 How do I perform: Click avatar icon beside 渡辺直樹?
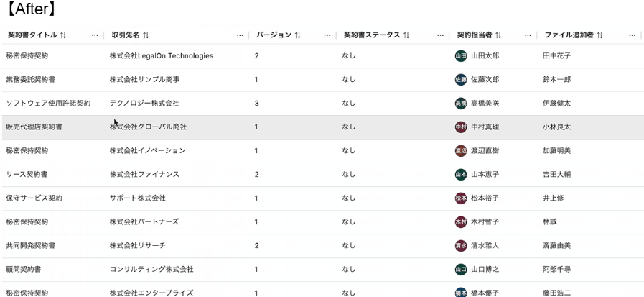tap(461, 151)
